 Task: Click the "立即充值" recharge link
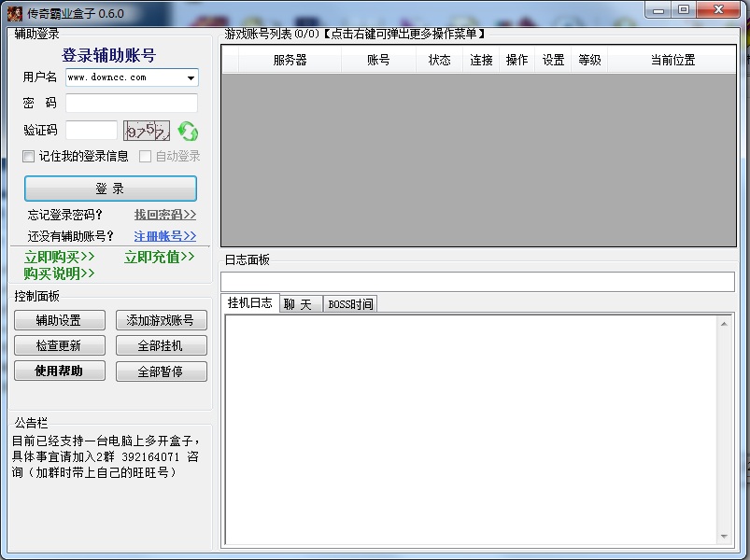pyautogui.click(x=157, y=258)
